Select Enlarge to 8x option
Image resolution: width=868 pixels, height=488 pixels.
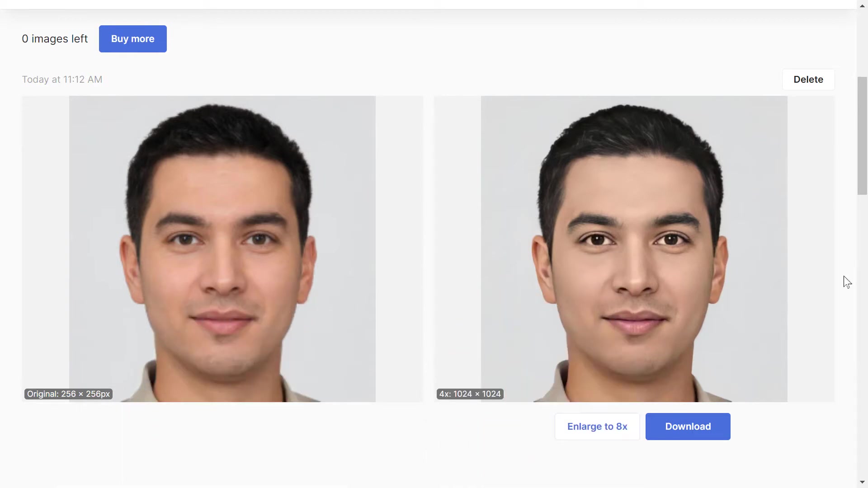point(597,427)
